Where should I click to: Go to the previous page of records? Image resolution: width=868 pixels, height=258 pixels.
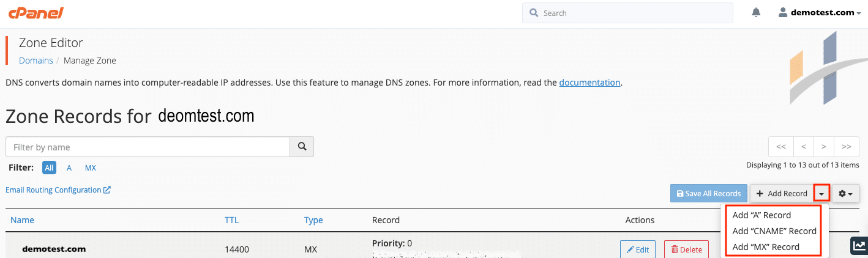tap(804, 147)
